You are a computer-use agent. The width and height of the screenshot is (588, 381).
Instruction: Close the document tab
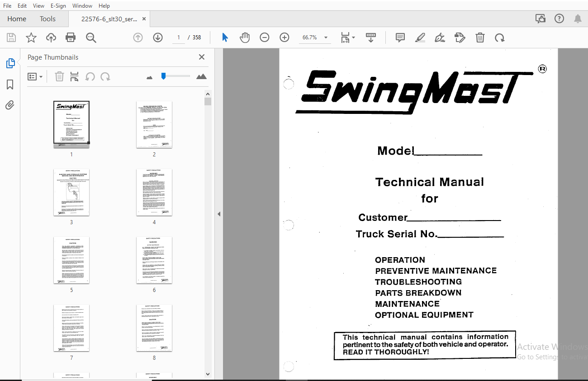click(144, 19)
